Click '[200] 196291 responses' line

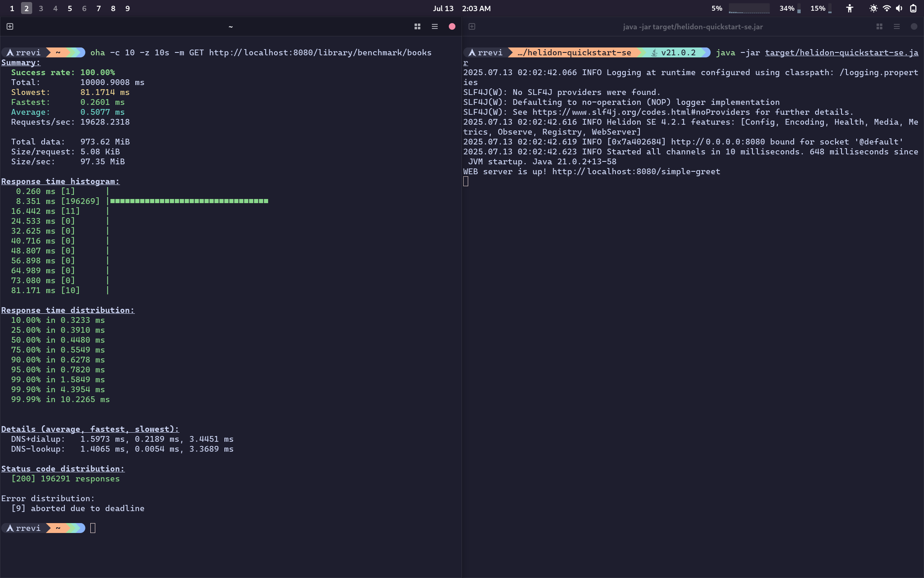click(65, 479)
